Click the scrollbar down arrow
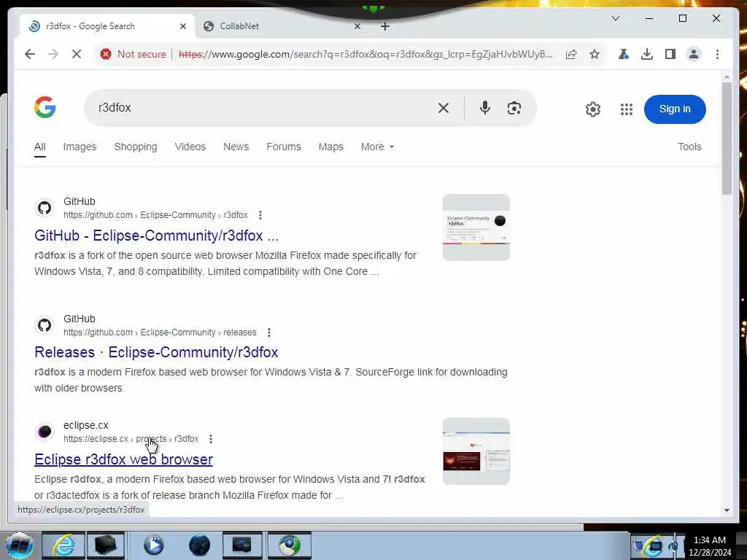 click(726, 510)
